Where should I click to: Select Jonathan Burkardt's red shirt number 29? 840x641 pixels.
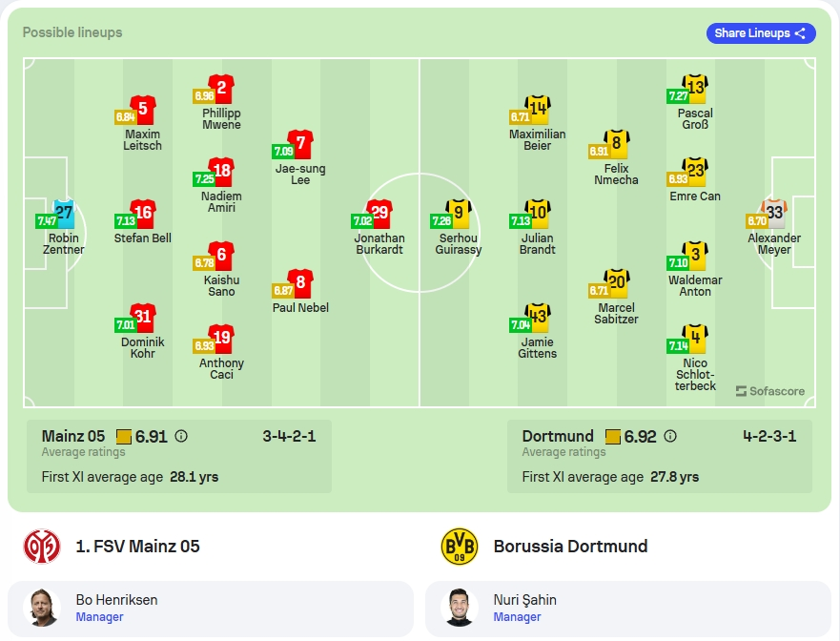[x=379, y=214]
